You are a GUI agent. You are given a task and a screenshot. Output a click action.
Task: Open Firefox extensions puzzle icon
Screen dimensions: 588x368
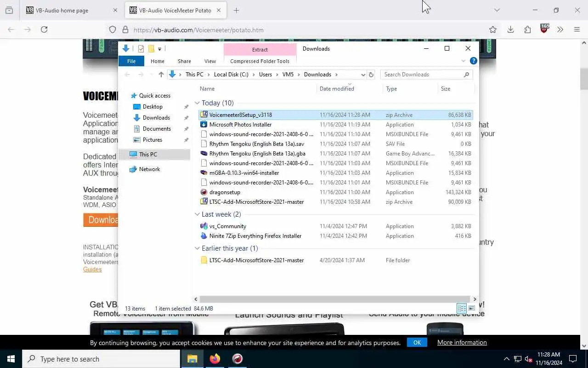pyautogui.click(x=527, y=29)
